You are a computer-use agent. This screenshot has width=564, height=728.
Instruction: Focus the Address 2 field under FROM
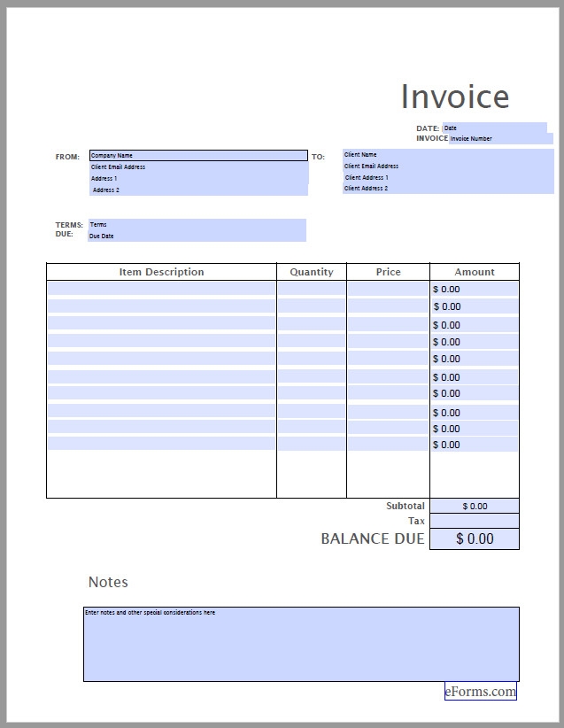coord(198,190)
